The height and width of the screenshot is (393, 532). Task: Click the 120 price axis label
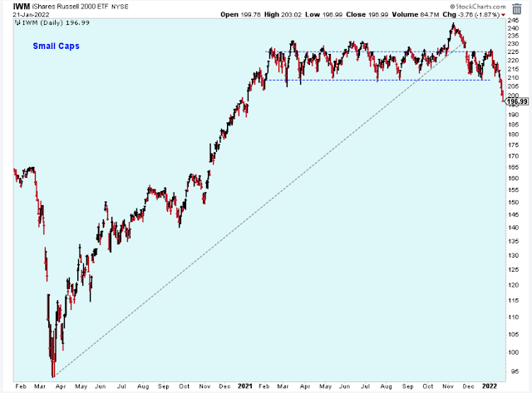pos(513,285)
